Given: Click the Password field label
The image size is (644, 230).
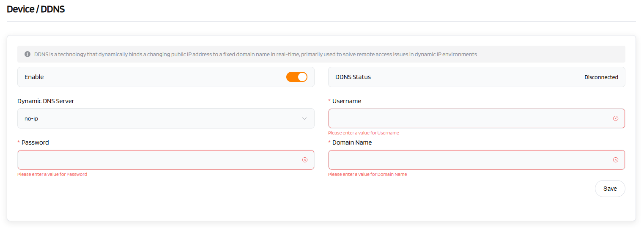Looking at the screenshot, I should (35, 142).
